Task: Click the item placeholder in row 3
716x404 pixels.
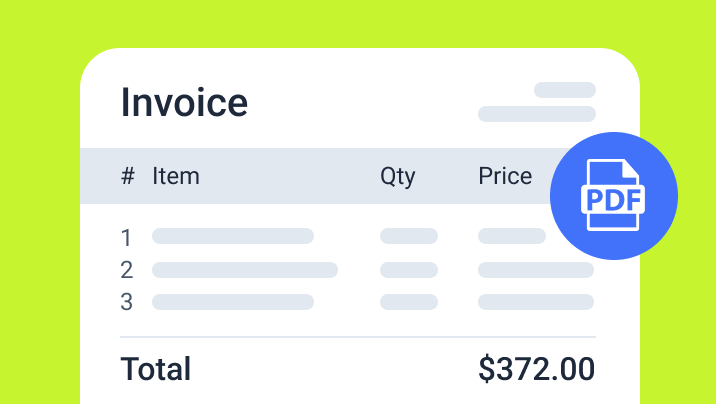Action: 233,302
